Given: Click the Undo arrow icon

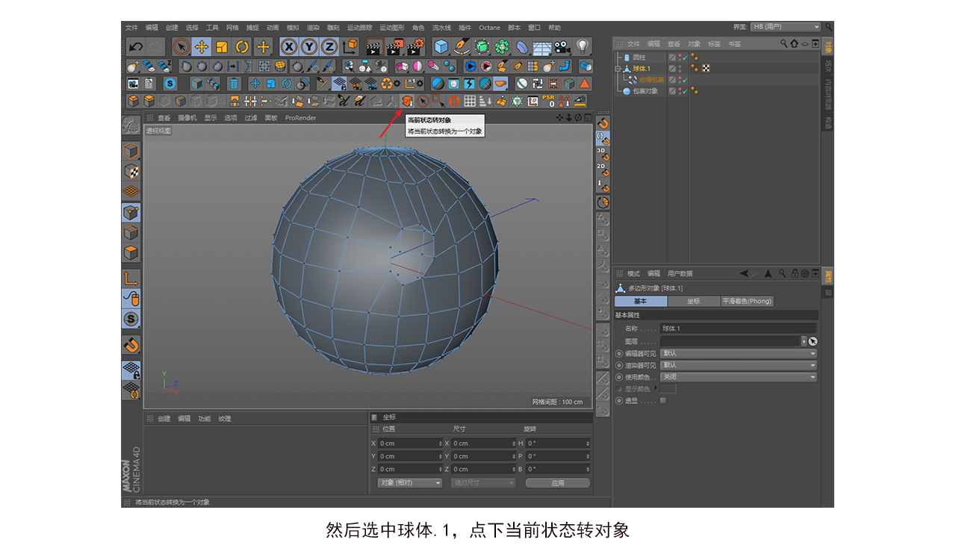Looking at the screenshot, I should click(x=135, y=47).
